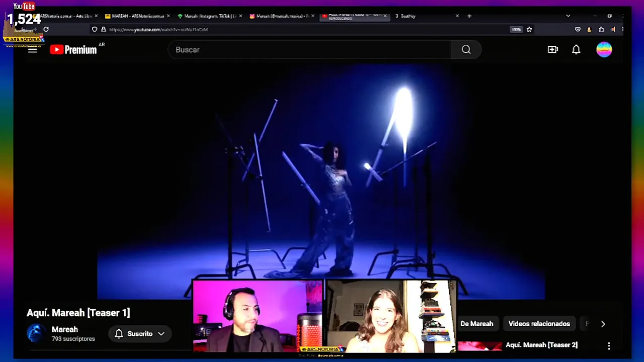
Task: Reload the page with browser refresh icon
Action: pos(46,29)
